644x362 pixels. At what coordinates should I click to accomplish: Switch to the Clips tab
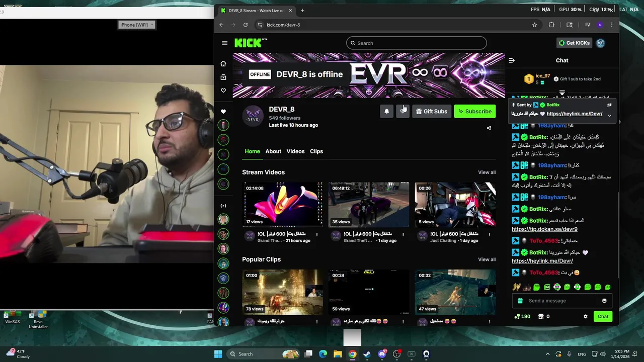coord(316,151)
